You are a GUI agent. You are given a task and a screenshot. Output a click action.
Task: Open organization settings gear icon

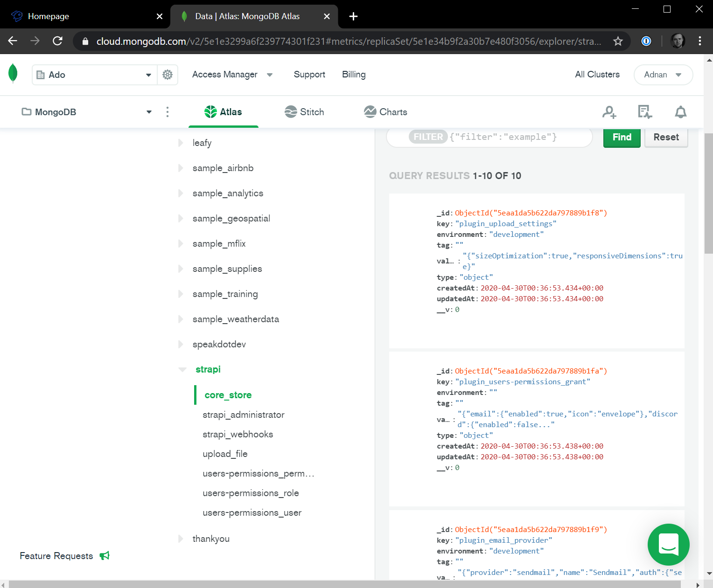tap(168, 75)
